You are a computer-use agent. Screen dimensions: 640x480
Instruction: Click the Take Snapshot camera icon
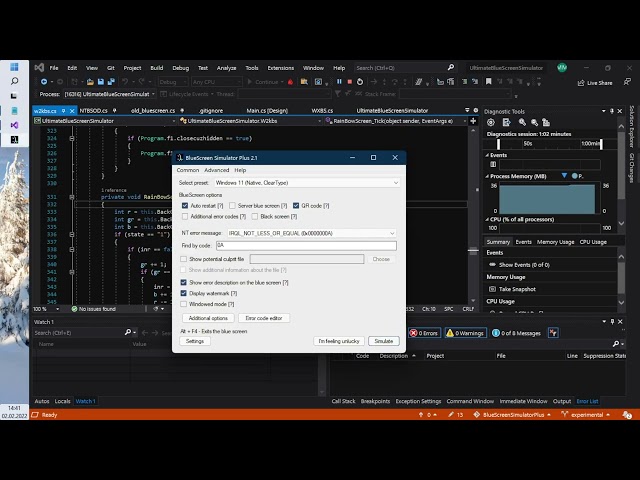pyautogui.click(x=492, y=289)
